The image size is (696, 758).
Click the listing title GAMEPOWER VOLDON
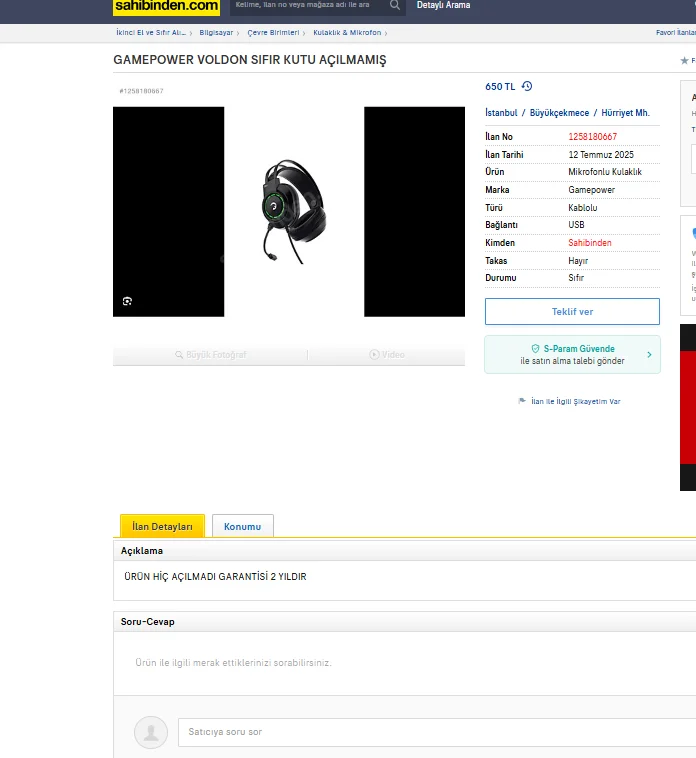point(250,60)
